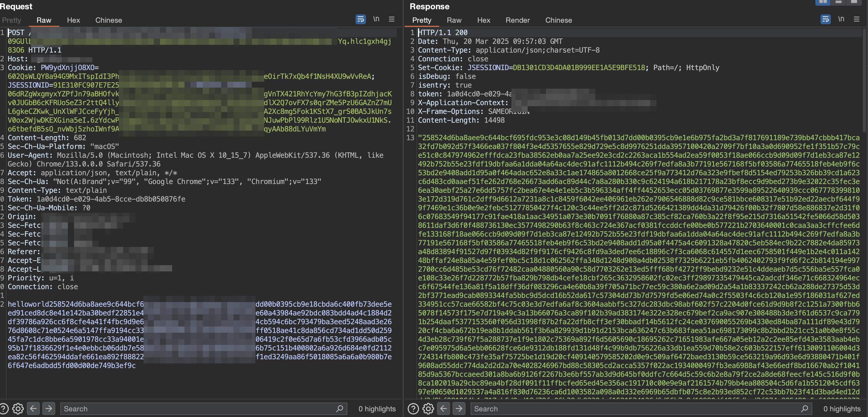Image resolution: width=868 pixels, height=417 pixels.
Task: Click 'Content-Type: text/plain' request header
Action: point(57,190)
